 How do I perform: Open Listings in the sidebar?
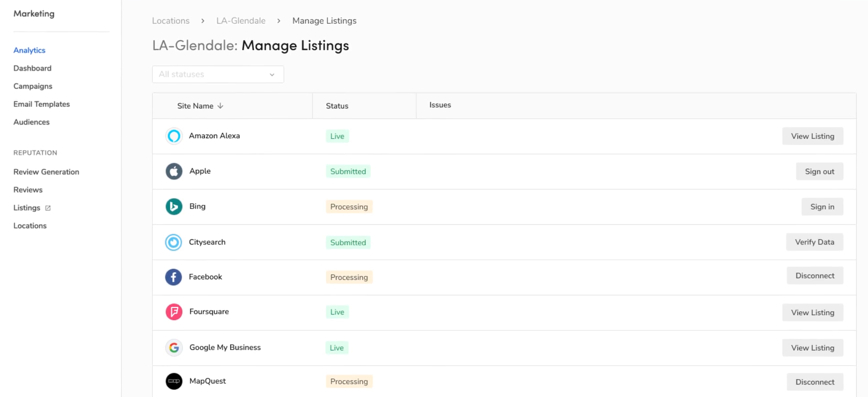27,208
